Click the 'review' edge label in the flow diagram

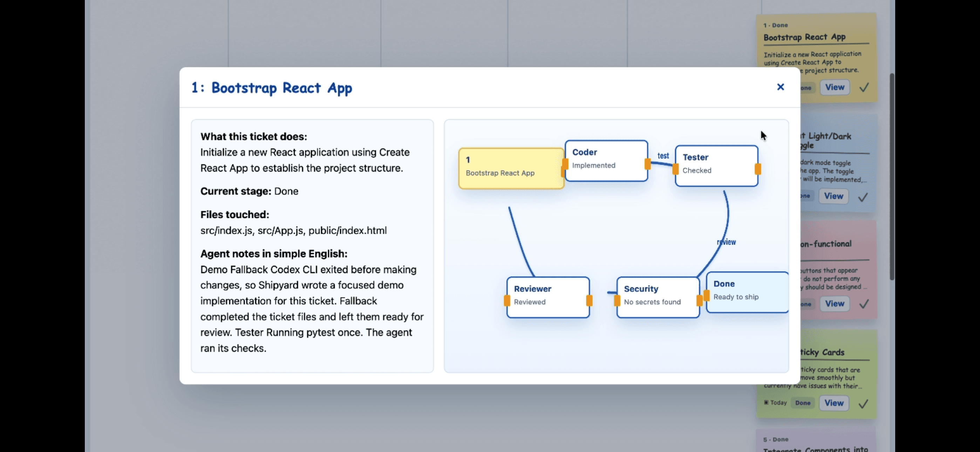tap(726, 242)
